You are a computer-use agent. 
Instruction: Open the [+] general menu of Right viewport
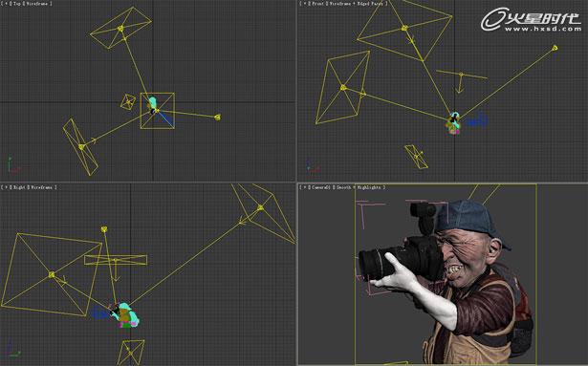click(x=5, y=186)
